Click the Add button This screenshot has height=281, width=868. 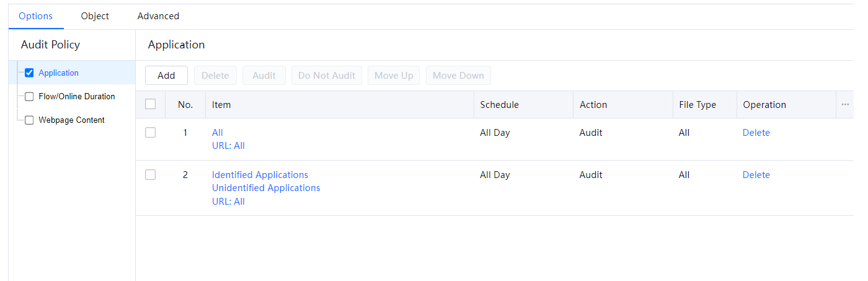pyautogui.click(x=166, y=76)
